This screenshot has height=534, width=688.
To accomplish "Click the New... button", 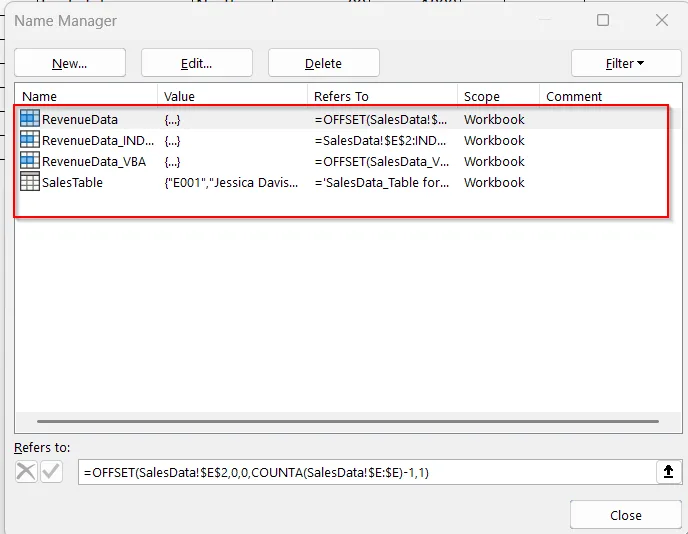I will [70, 63].
